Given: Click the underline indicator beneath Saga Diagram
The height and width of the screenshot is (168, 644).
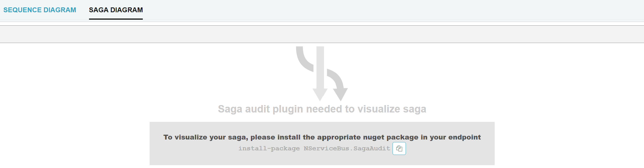Looking at the screenshot, I should click(116, 19).
